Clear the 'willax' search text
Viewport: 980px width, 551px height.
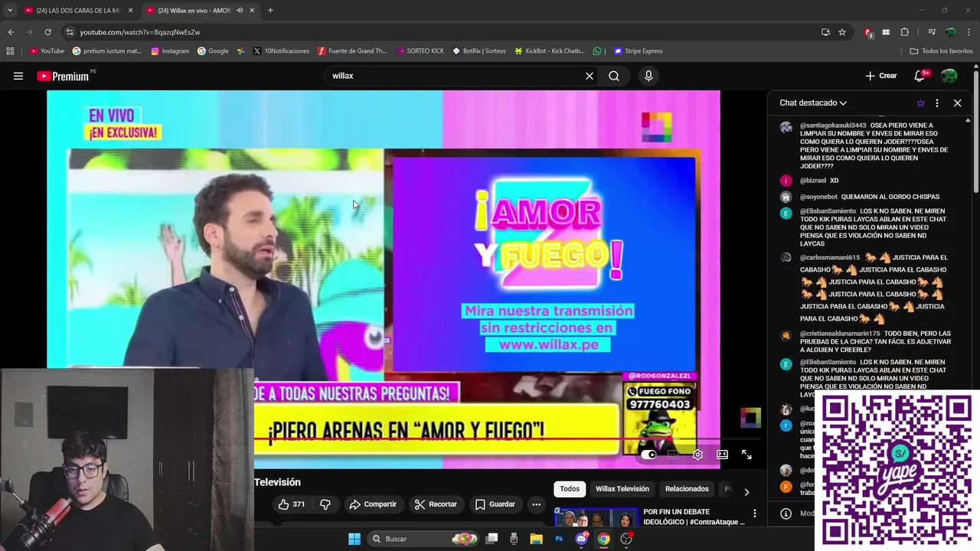[590, 76]
